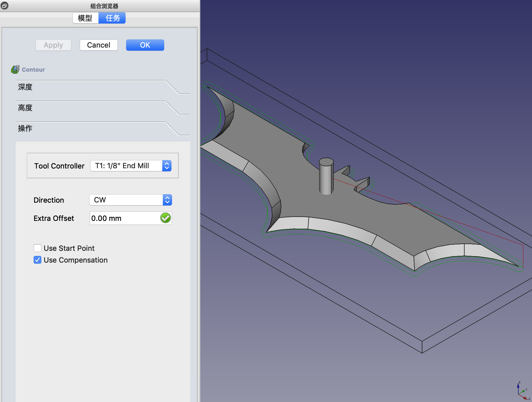Viewport: 532px width, 402px height.
Task: Expand the 深度 section
Action: [25, 87]
